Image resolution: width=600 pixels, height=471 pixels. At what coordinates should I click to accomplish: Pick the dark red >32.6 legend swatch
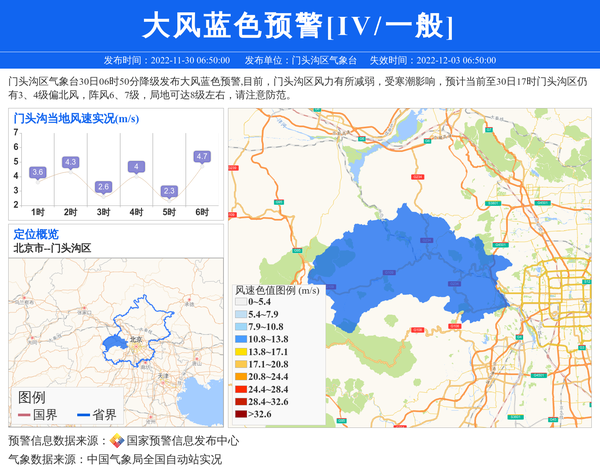click(240, 413)
